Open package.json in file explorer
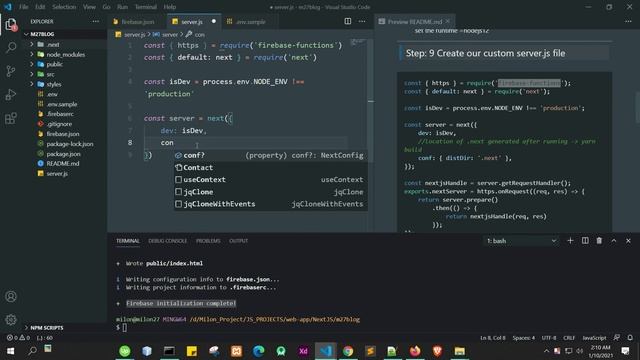 coord(63,154)
